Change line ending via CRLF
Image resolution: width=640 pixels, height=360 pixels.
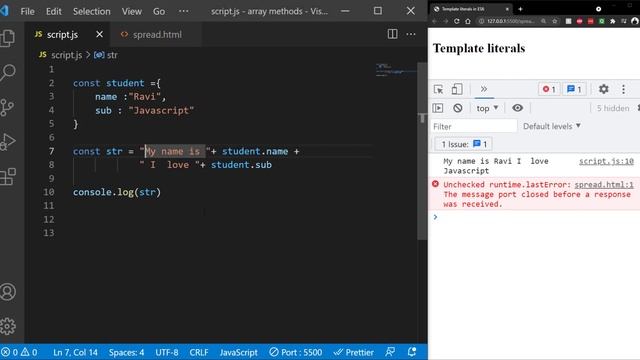(x=199, y=352)
